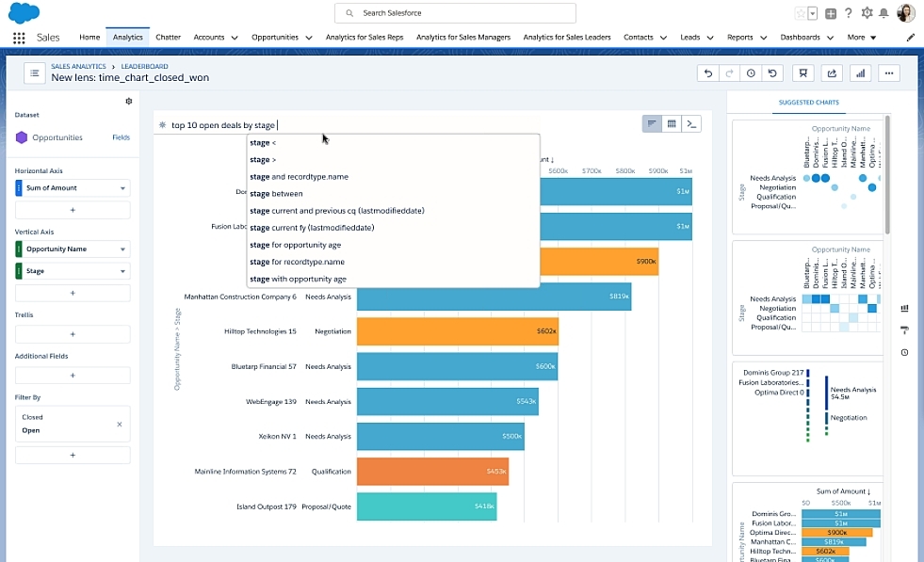Expand the Contacts tab dropdown arrow
Viewport: 924px width, 562px height.
click(663, 38)
